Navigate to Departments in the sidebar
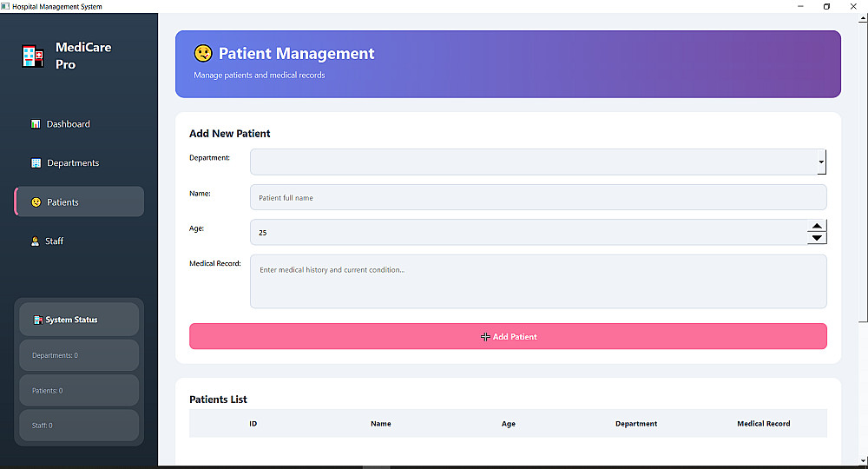This screenshot has height=469, width=868. 73,163
